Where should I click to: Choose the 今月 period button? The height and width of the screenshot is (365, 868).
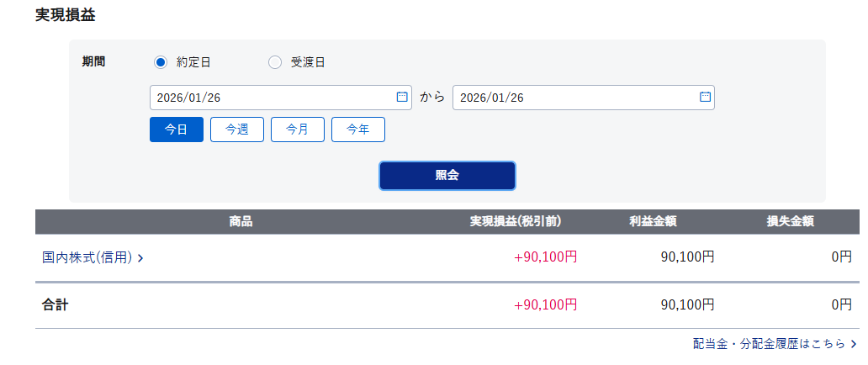tap(298, 130)
